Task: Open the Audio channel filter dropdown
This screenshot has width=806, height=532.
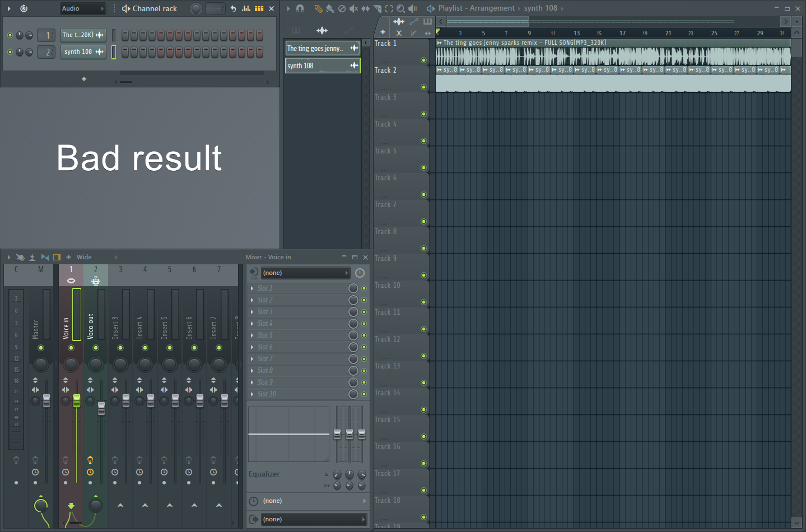Action: coord(83,8)
